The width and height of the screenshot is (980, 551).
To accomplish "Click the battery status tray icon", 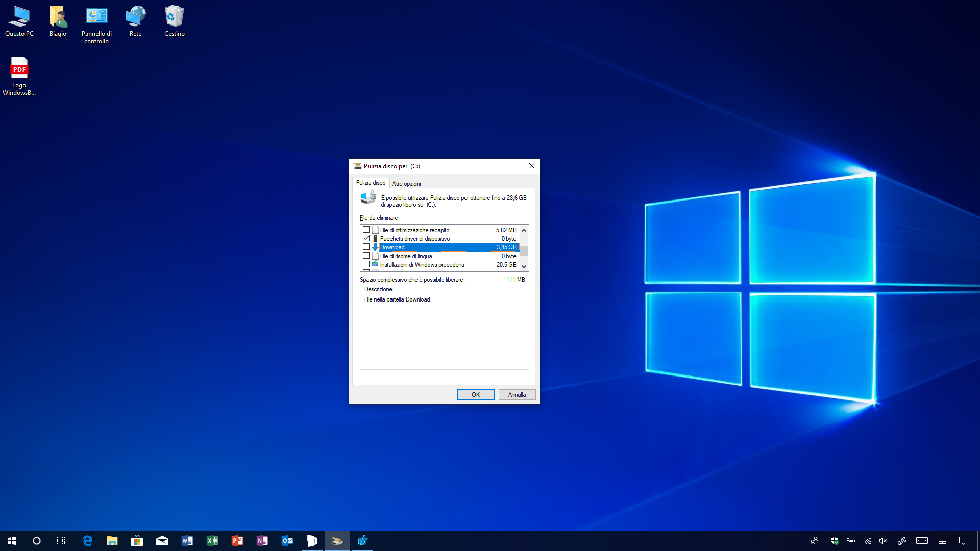I will (851, 541).
